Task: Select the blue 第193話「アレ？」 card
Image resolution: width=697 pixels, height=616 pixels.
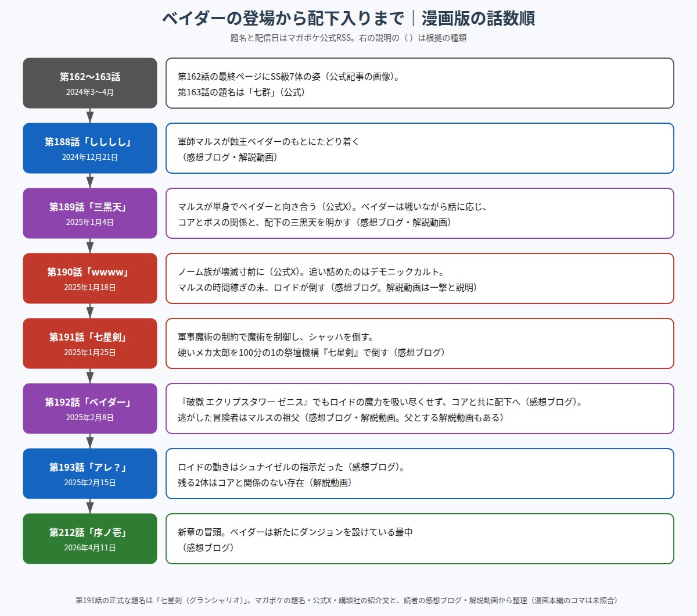Action: click(90, 474)
